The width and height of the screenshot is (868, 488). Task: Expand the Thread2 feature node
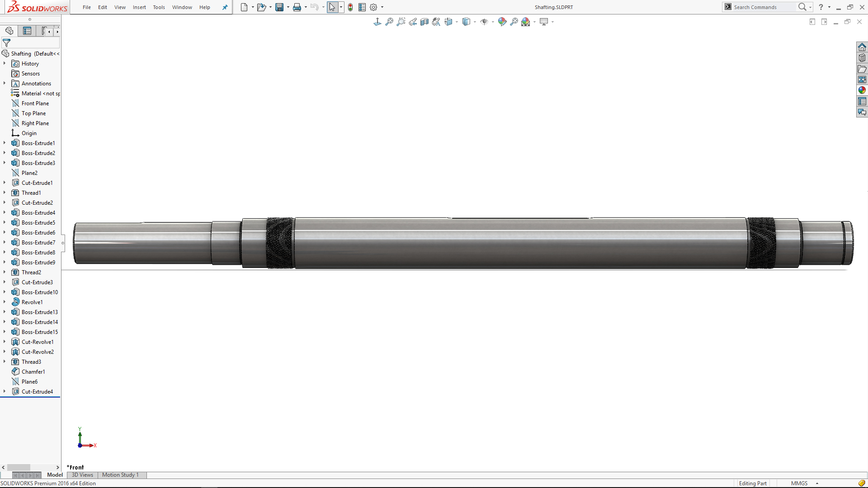point(5,272)
